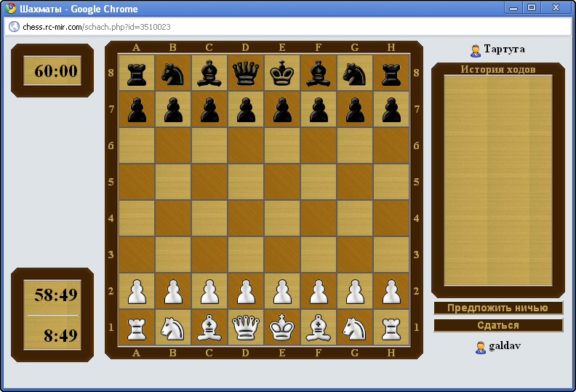Select the white knight on G1
This screenshot has height=392, width=576.
click(355, 327)
